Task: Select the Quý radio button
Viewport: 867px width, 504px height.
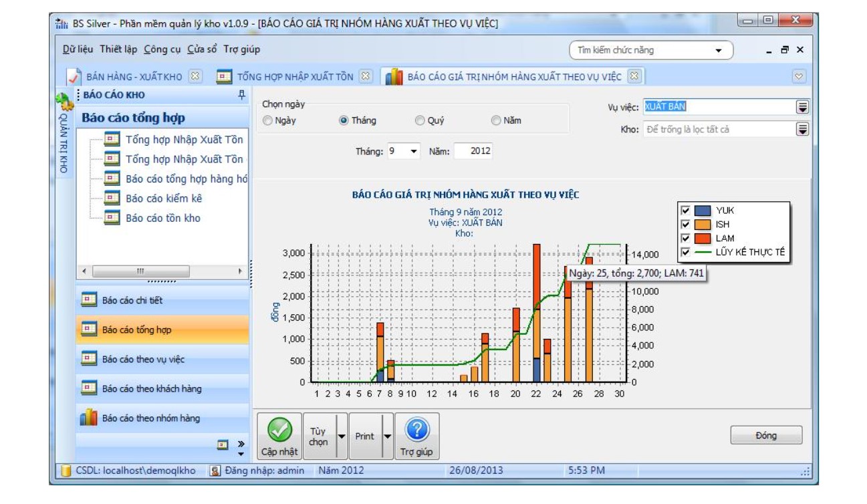Action: point(420,121)
